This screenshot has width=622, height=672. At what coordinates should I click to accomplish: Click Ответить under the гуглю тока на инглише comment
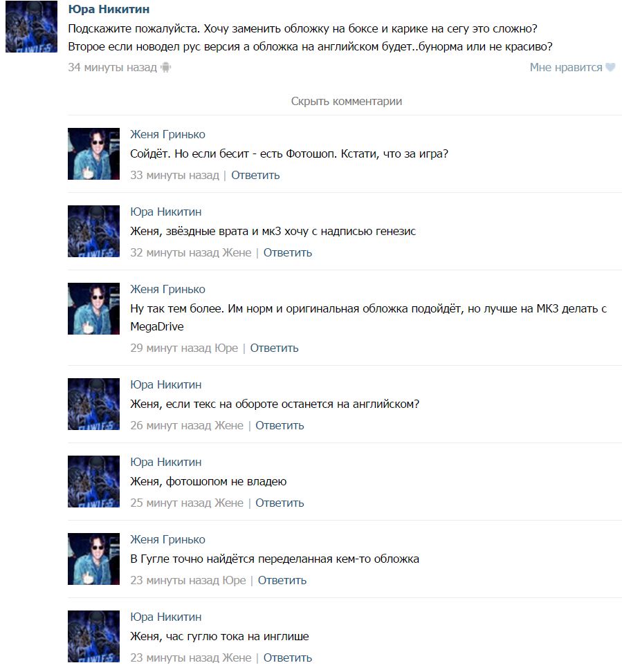click(287, 658)
